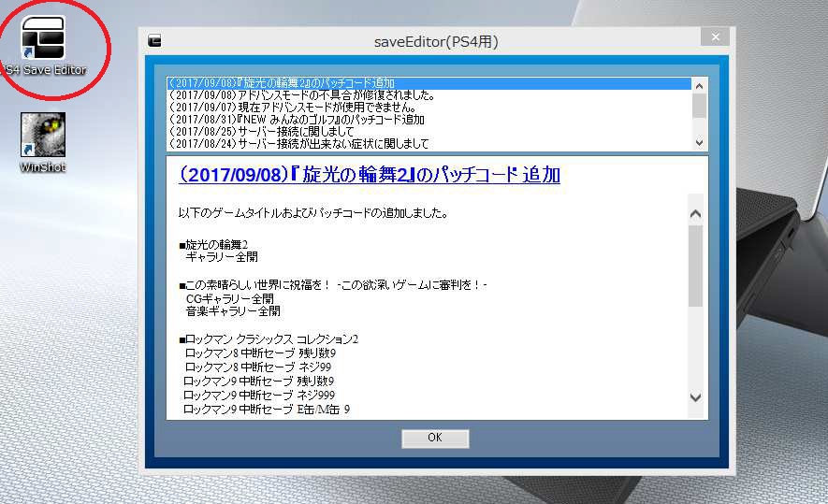Screen dimensions: 828x504
Task: Click the heading この素晴らしい世界に祝福を！
Action: pyautogui.click(x=333, y=285)
